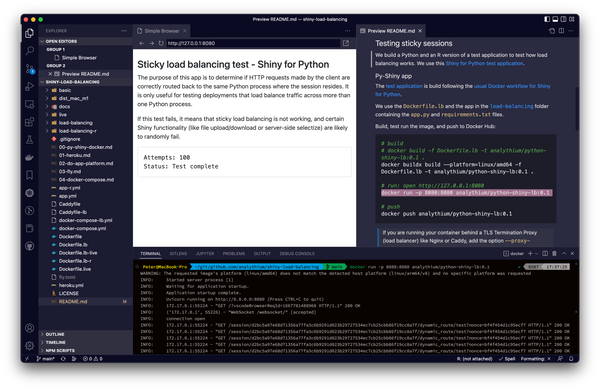Synchronize changes in the status bar
The width and height of the screenshot is (600, 390).
click(x=63, y=359)
